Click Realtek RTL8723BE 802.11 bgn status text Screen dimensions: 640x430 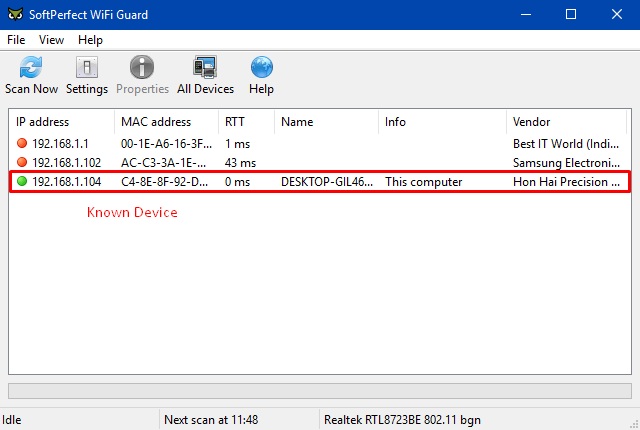click(x=402, y=420)
